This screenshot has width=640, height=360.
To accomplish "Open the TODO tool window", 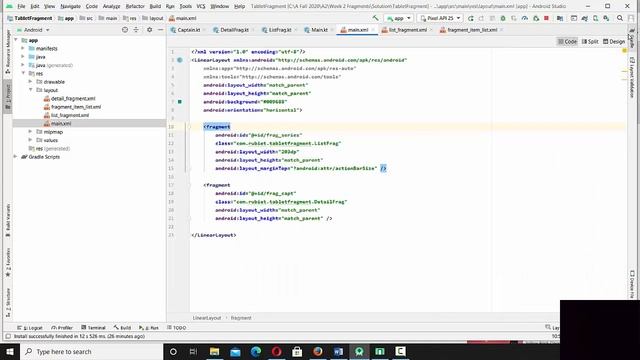I will pos(177,328).
